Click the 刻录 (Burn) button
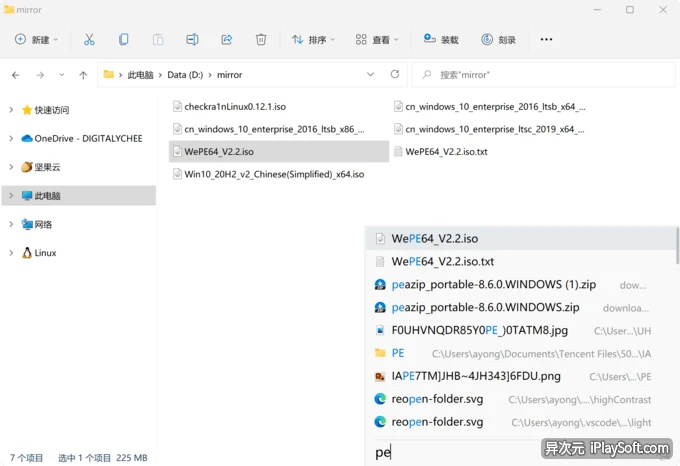 pyautogui.click(x=499, y=39)
